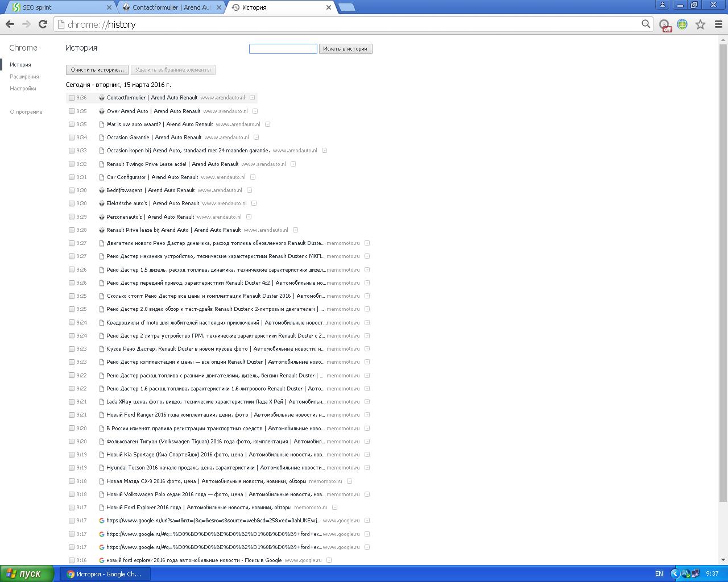The width and height of the screenshot is (728, 582).
Task: Click favicon of Bedrijfswagens entry
Action: coord(102,190)
